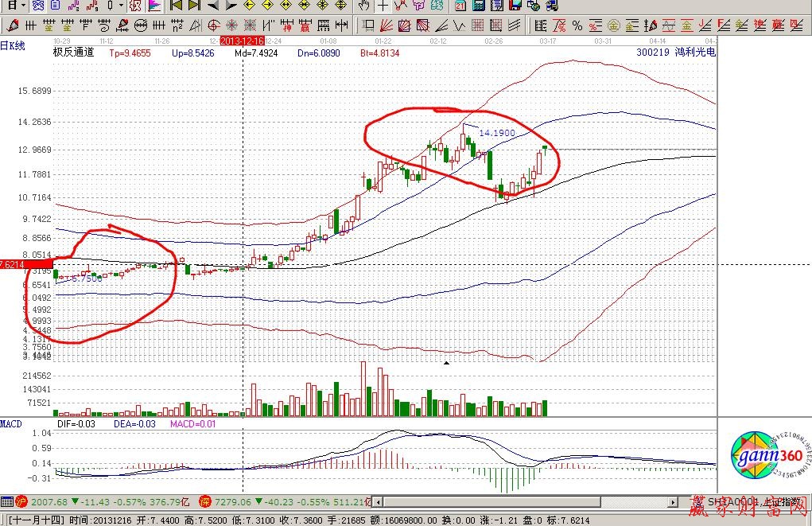Click the Shanghai index icon in status bar

pos(22,502)
